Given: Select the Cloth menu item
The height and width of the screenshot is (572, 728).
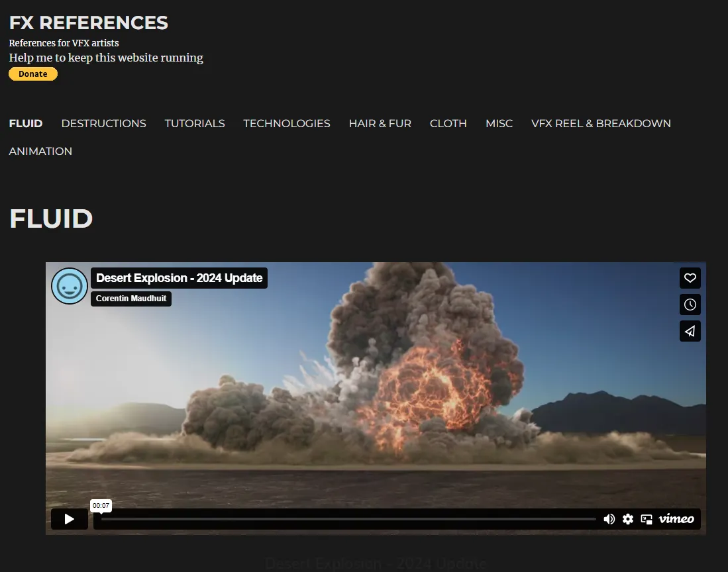Looking at the screenshot, I should tap(448, 123).
